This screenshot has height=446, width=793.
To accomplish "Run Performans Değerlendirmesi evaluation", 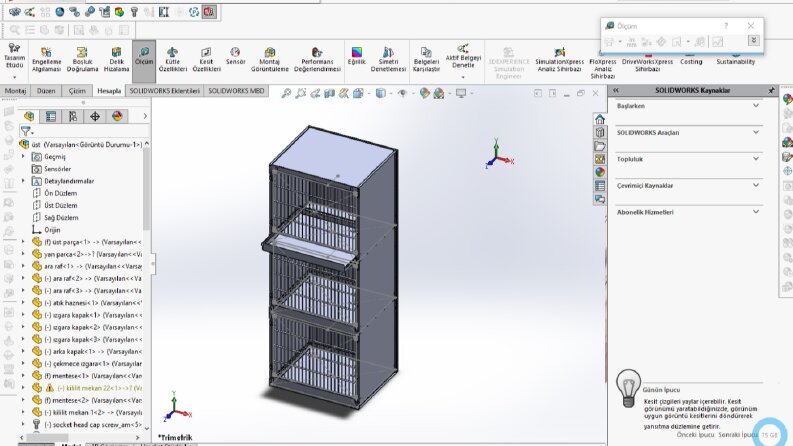I will pyautogui.click(x=317, y=60).
